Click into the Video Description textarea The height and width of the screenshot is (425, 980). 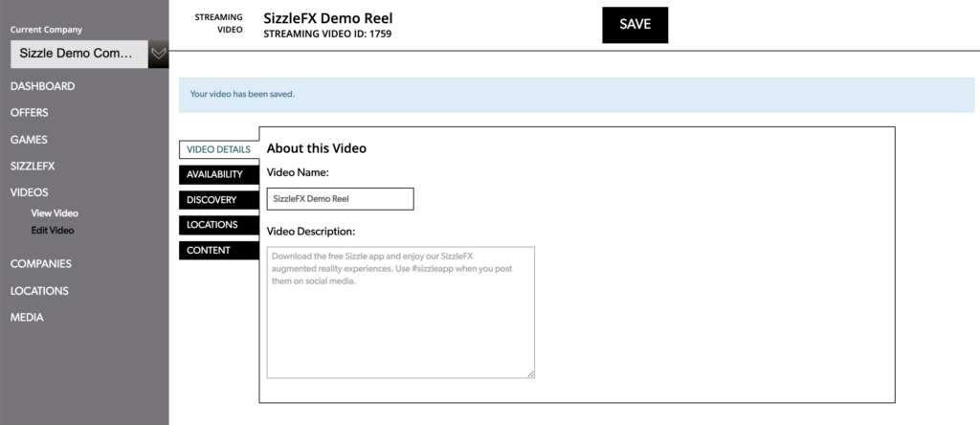(x=401, y=312)
